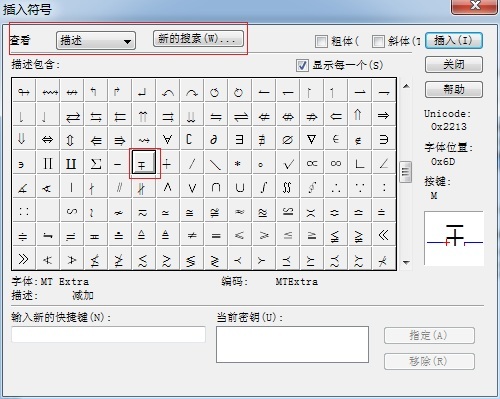Viewport: 500px width, 399px height.
Task: Click the symbol preview thumbnail
Action: tap(454, 238)
